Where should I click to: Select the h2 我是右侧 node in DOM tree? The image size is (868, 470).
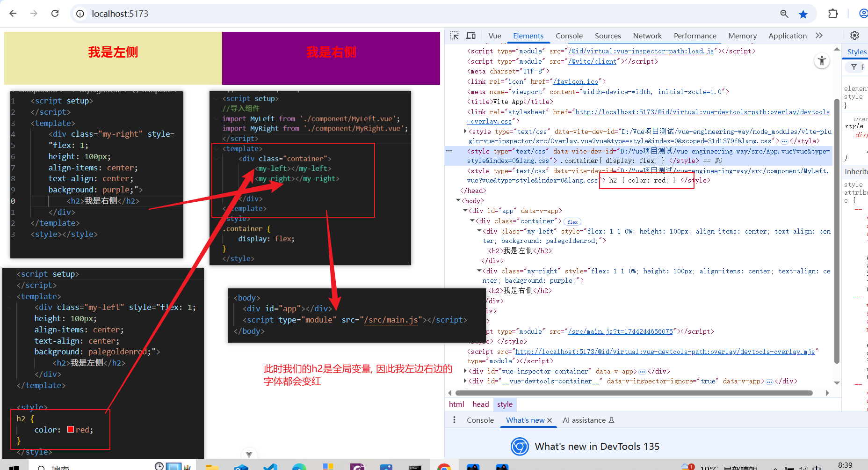coord(520,291)
